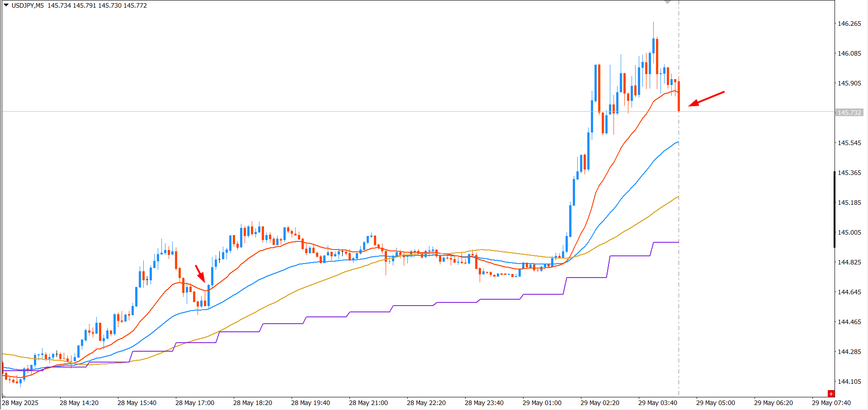Click the USDJPY,M5 symbol label
The image size is (868, 410).
[28, 5]
